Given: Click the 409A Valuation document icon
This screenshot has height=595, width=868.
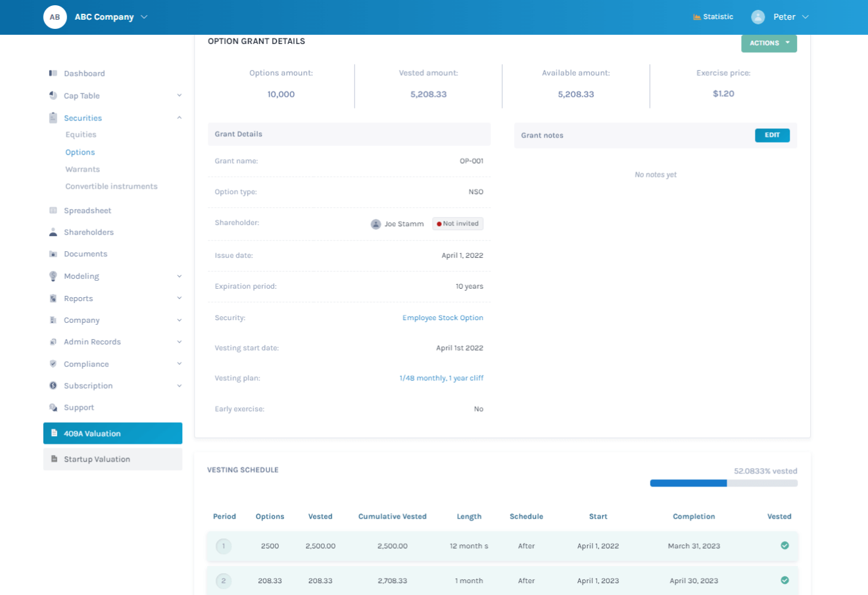Looking at the screenshot, I should click(x=53, y=433).
